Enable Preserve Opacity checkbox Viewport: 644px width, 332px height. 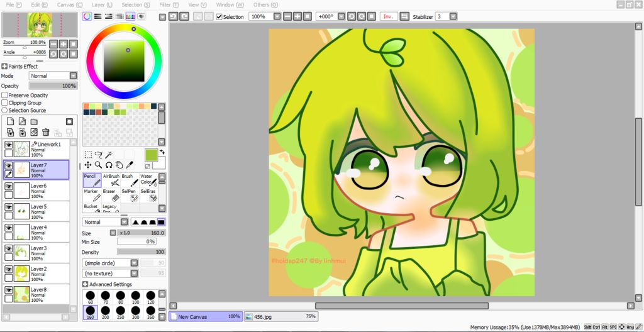(x=4, y=96)
